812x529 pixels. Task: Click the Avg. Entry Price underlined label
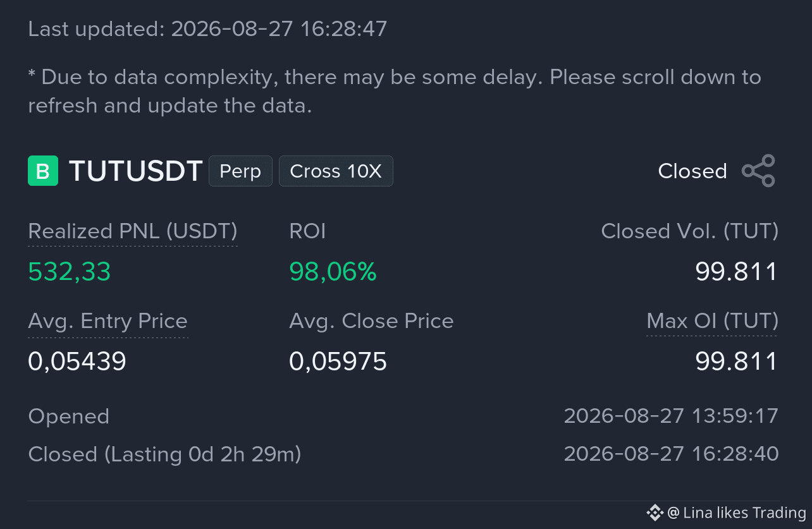click(x=108, y=321)
